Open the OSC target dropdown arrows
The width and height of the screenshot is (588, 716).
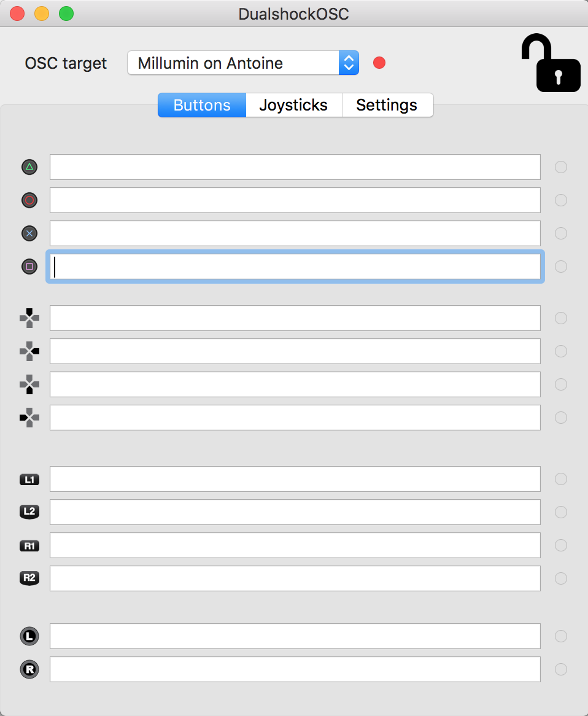pos(349,63)
